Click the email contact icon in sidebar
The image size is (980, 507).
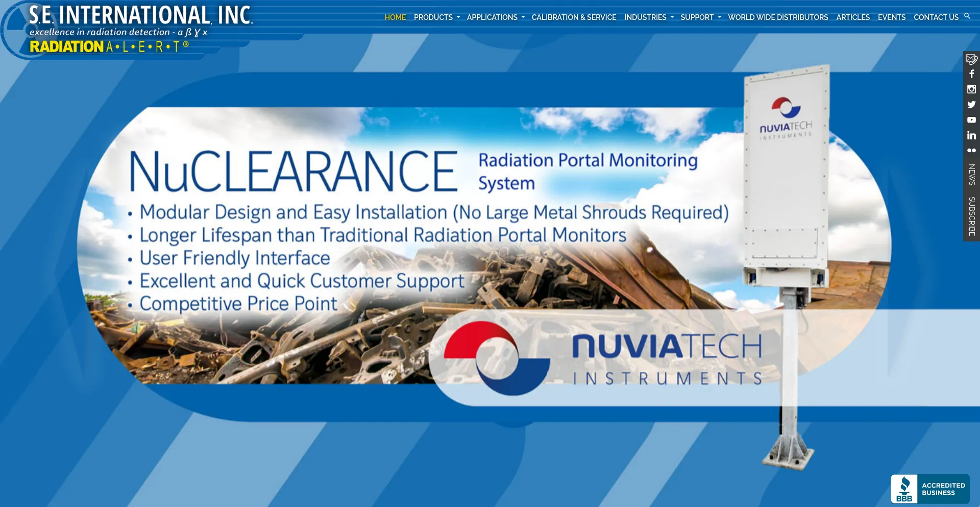(x=971, y=59)
